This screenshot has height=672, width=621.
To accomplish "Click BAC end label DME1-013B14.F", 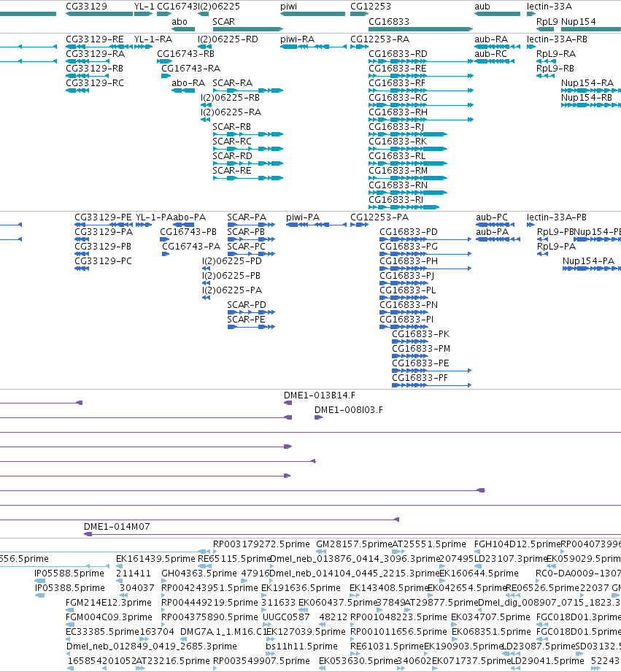I will 320,395.
